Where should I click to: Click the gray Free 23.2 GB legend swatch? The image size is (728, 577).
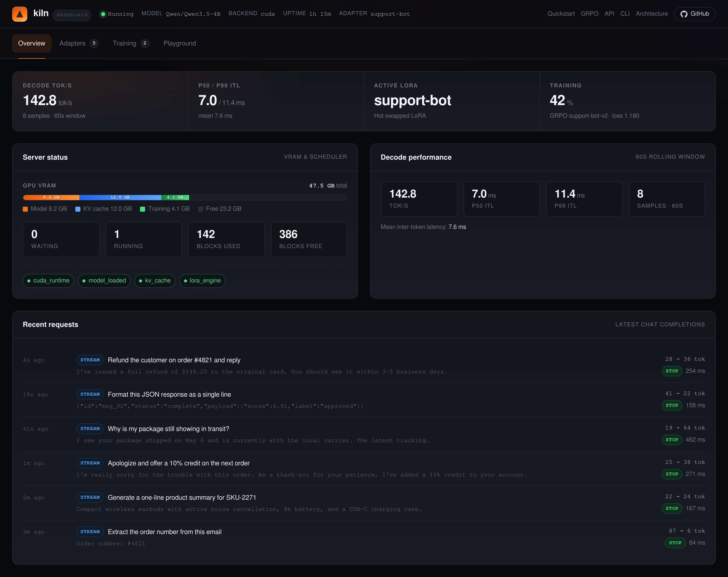point(200,209)
